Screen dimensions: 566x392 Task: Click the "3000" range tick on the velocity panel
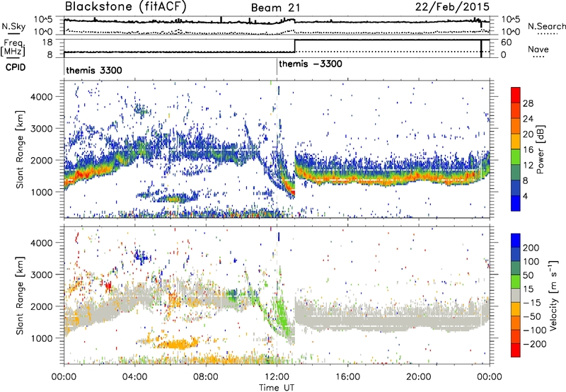[42, 275]
